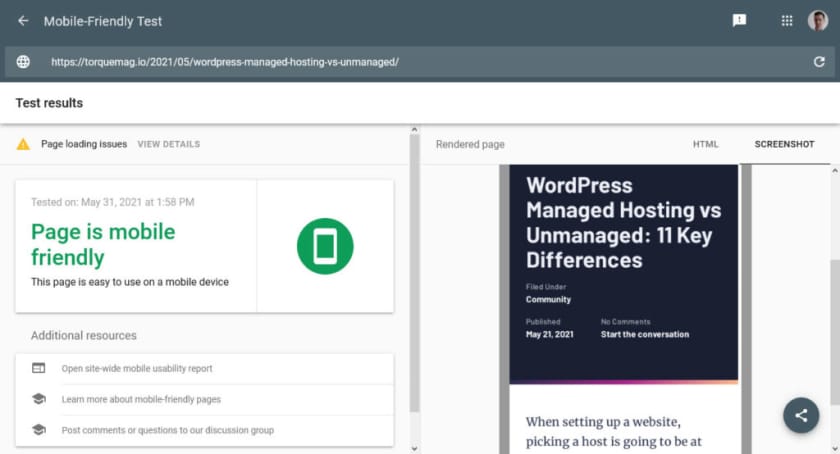840x454 pixels.
Task: Open site-wide mobile usability report
Action: [x=137, y=368]
